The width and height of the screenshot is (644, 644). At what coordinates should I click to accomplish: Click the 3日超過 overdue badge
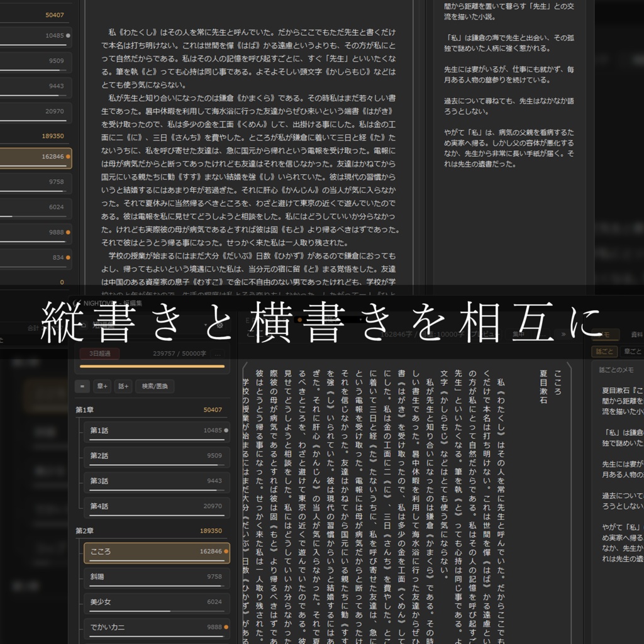100,353
